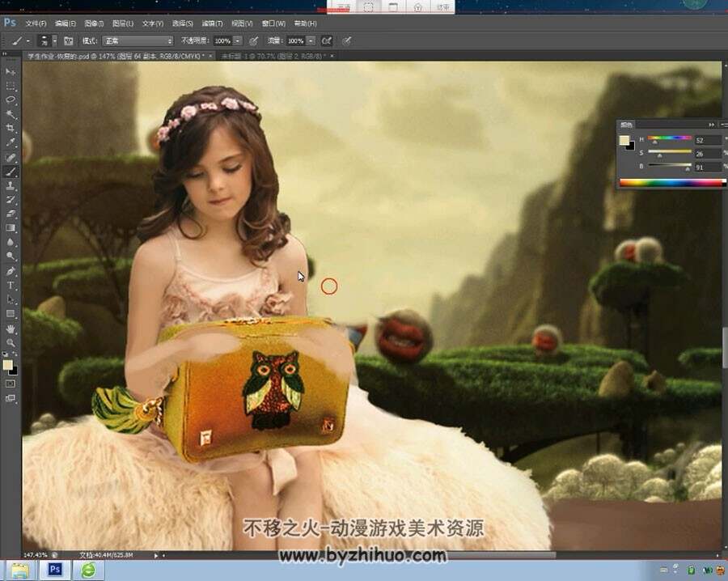Screen dimensions: 728x581
Task: Switch to the psd document tab at 147%
Action: point(115,56)
